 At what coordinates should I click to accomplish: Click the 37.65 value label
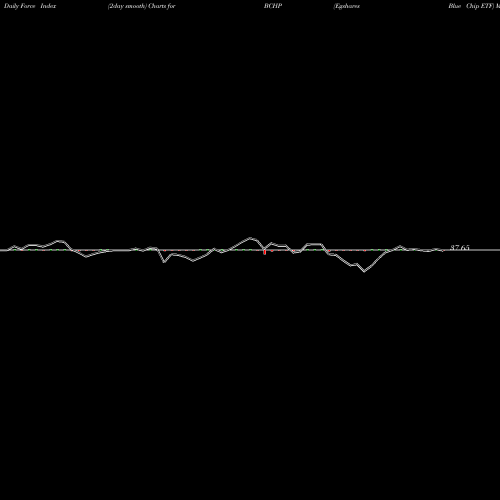click(460, 247)
